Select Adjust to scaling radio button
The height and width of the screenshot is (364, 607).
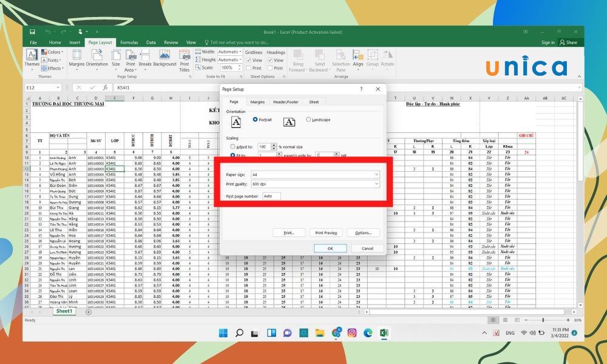[x=232, y=147]
